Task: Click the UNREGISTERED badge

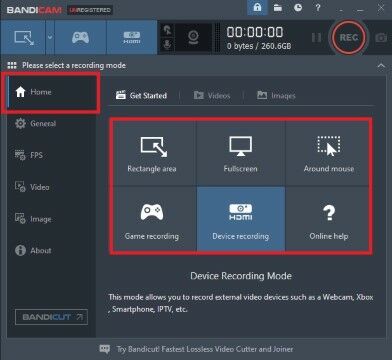Action: pos(90,10)
